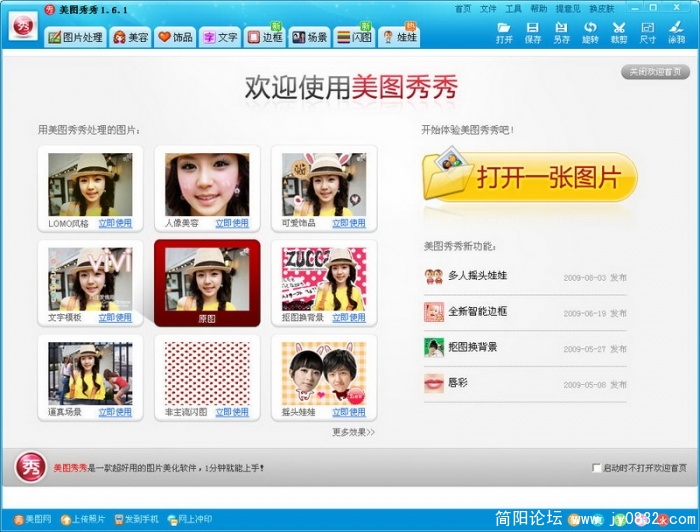Open the 帮助 menu

coord(538,8)
